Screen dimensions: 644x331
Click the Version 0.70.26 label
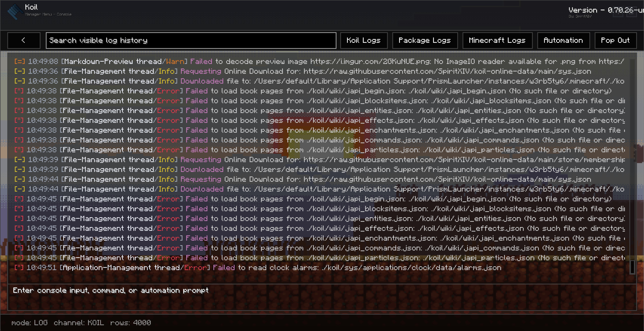606,10
